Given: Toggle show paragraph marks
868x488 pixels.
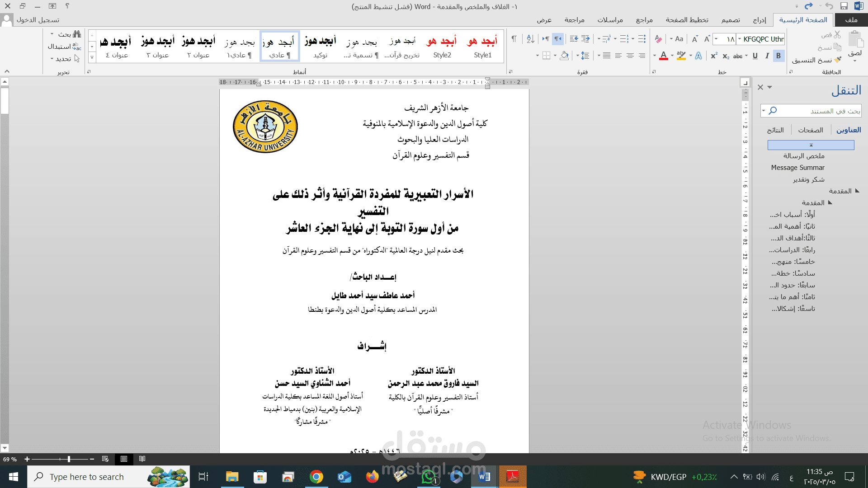Looking at the screenshot, I should coord(514,39).
